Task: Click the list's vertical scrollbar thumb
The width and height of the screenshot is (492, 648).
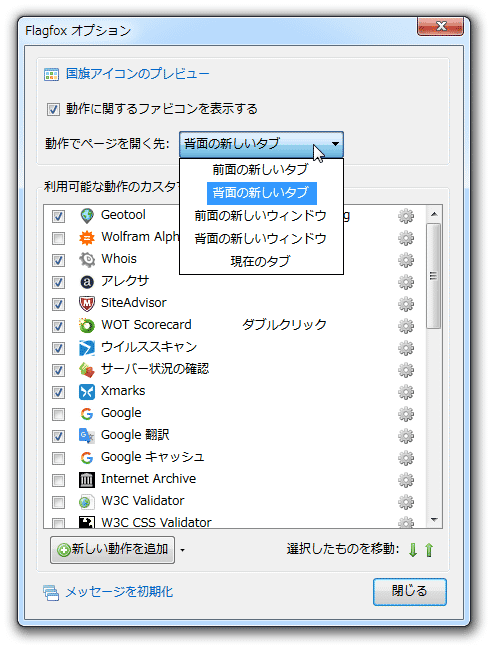Action: (x=433, y=276)
